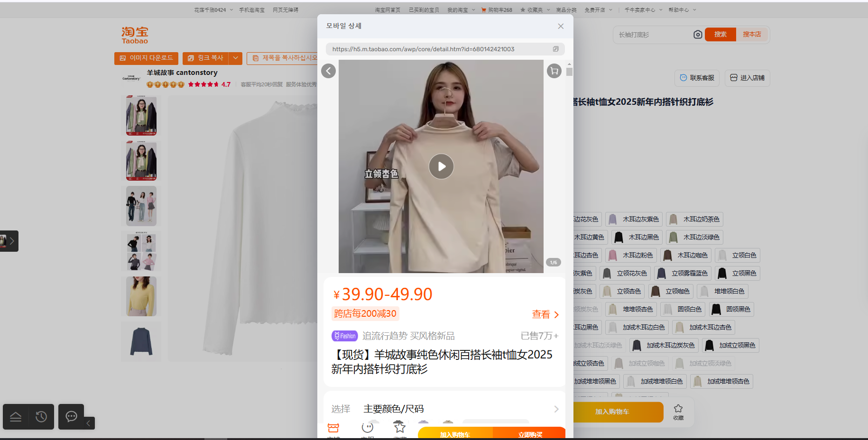Expand 主要颜色/尺码 selection row
Image resolution: width=868 pixels, height=440 pixels.
444,409
